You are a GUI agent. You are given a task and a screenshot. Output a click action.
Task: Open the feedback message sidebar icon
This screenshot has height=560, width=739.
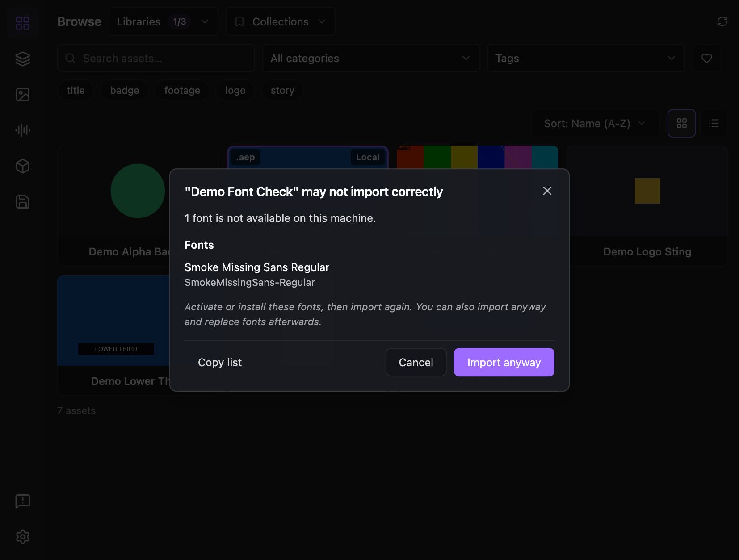23,501
